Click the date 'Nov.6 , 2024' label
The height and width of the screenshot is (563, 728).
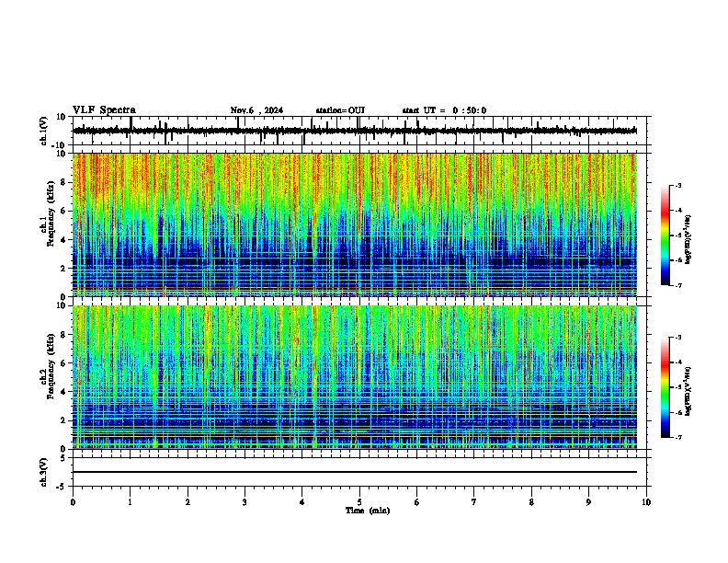tap(256, 110)
